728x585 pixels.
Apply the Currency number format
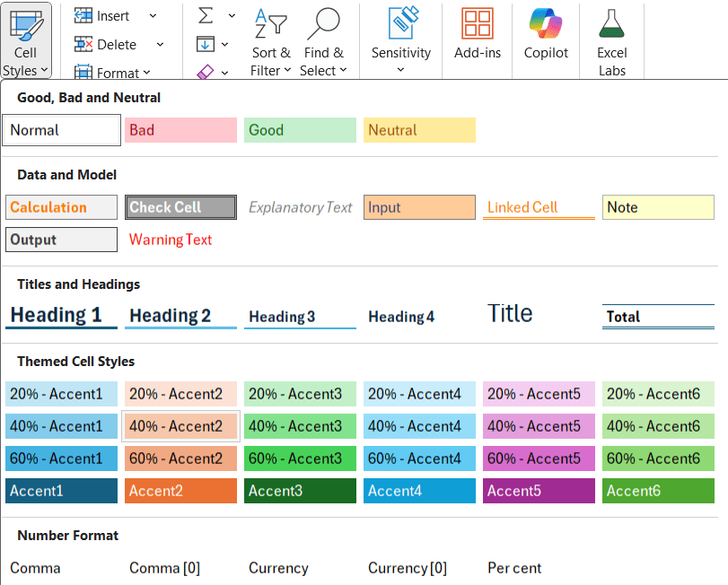point(278,568)
